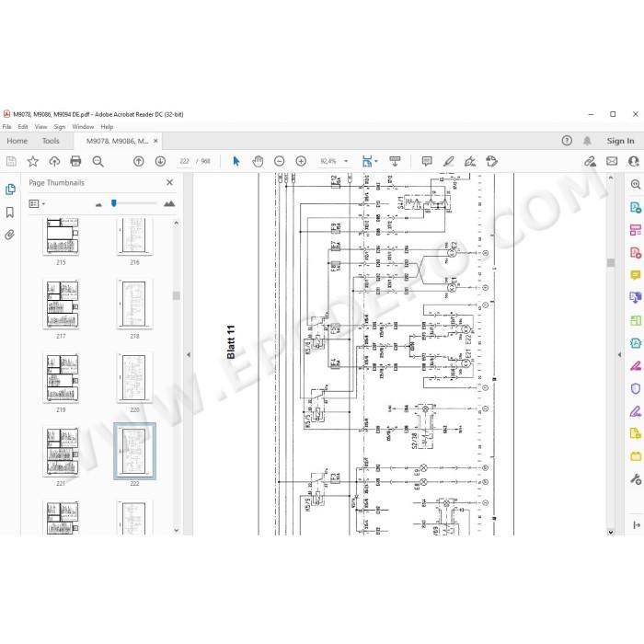Click Sign In
The width and height of the screenshot is (644, 644).
[620, 141]
